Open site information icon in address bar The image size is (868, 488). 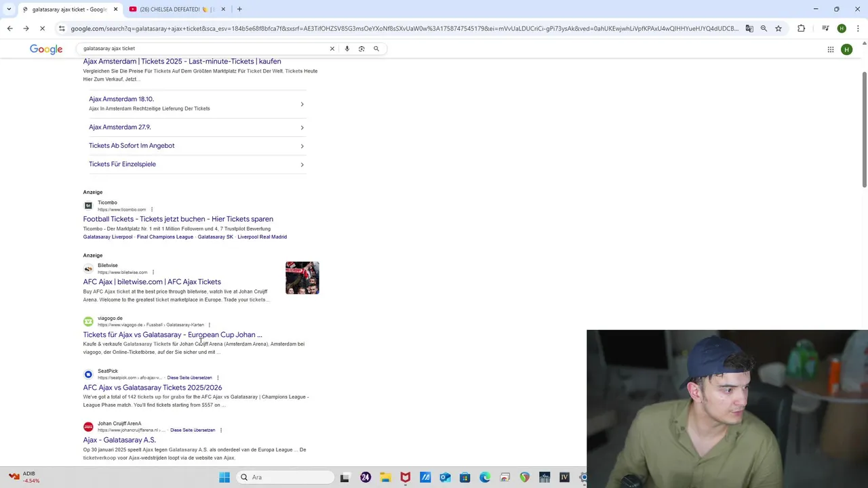point(62,28)
